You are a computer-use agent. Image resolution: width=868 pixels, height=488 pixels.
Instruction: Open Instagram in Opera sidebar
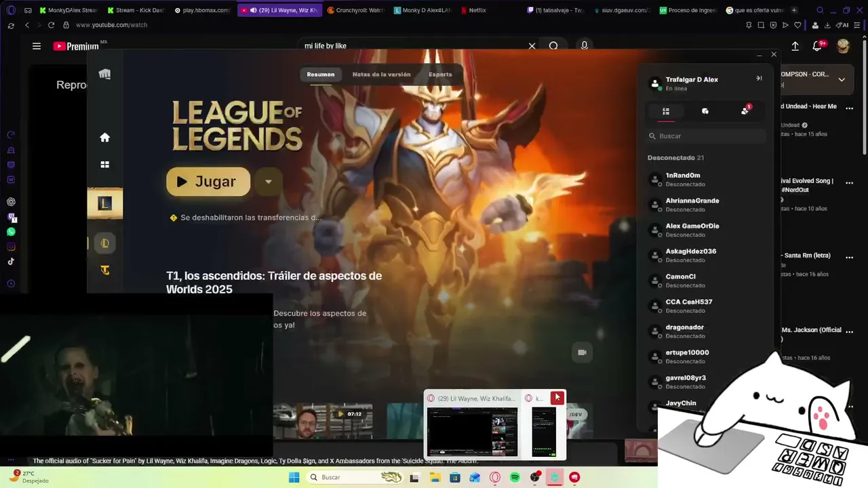click(11, 247)
